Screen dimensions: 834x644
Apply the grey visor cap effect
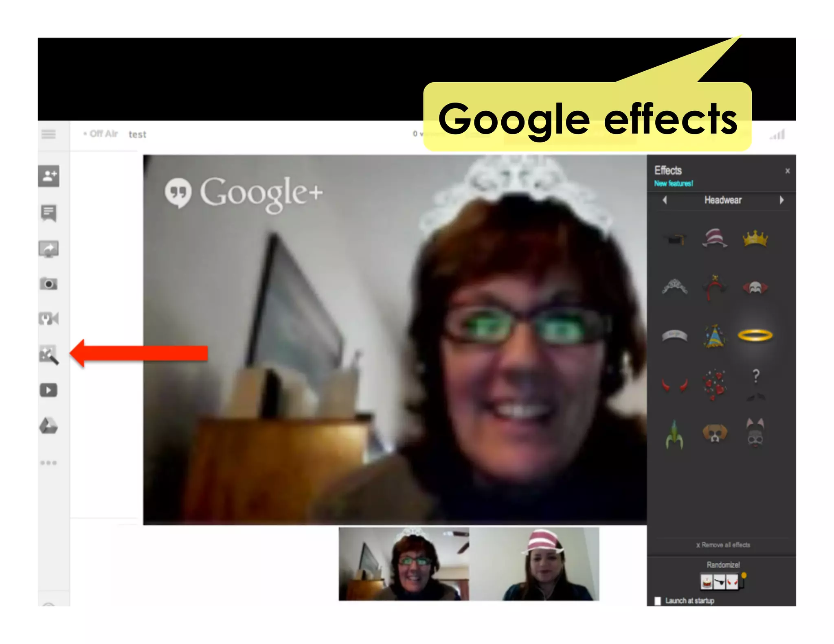[675, 336]
